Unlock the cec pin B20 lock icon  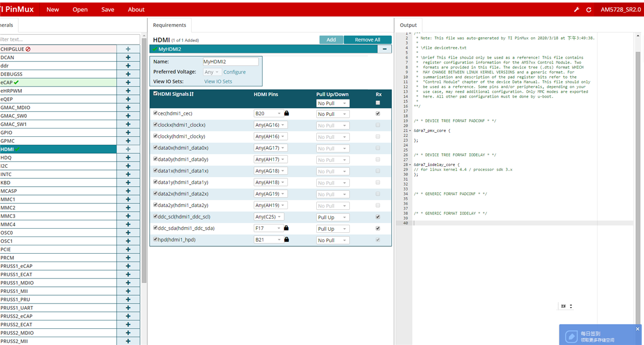[x=286, y=113]
